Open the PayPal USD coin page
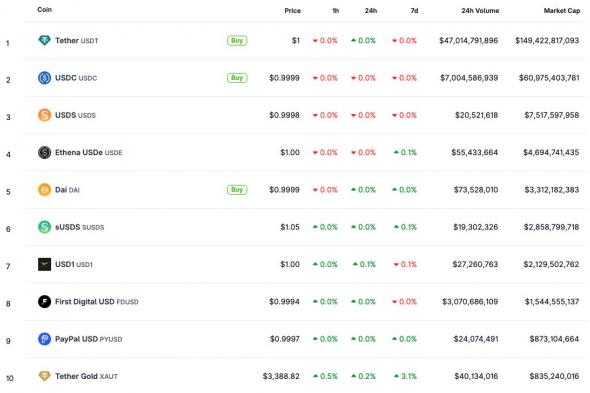 pos(88,339)
